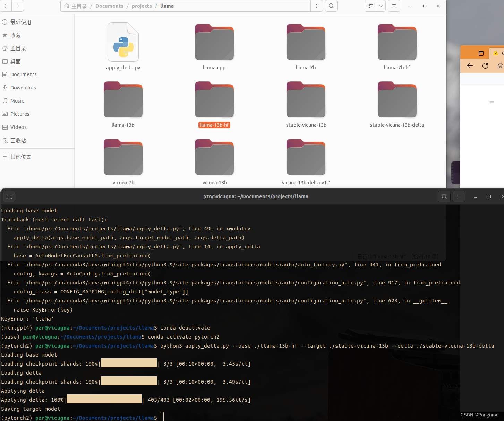The height and width of the screenshot is (421, 504).
Task: Click the conda activate pytorch2 command
Action: (183, 337)
